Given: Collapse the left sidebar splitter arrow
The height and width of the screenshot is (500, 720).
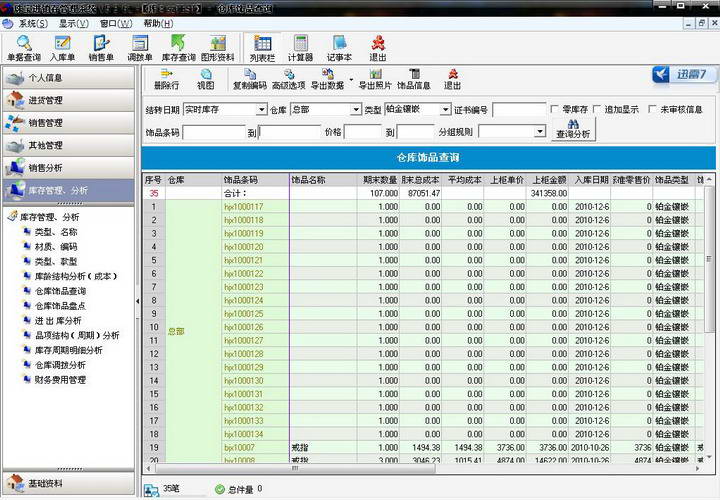Looking at the screenshot, I should pos(138,301).
